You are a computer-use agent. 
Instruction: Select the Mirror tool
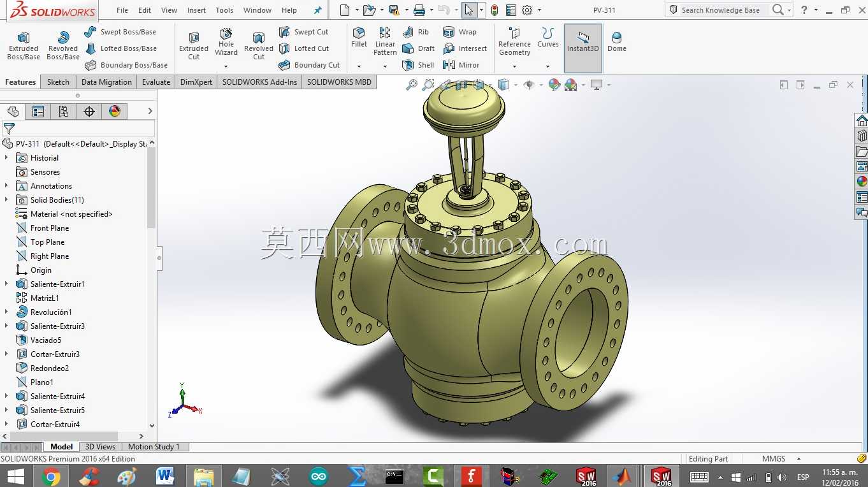pos(461,65)
